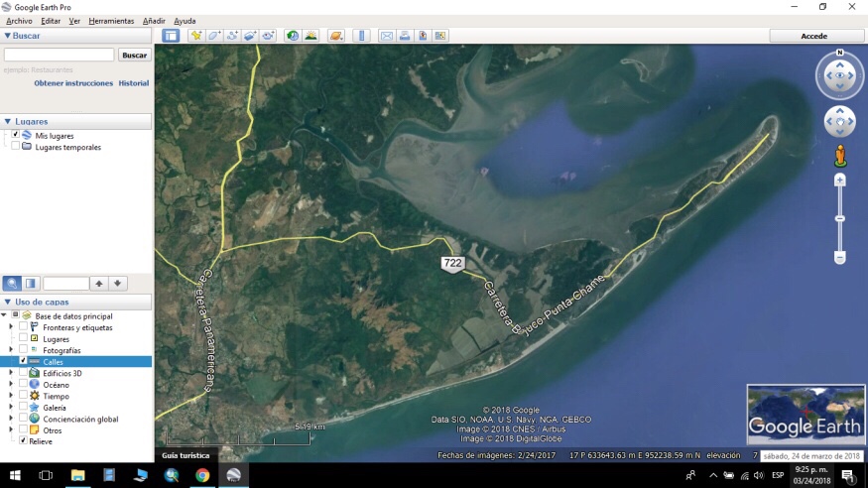Expand the Galería layer node
Screen dimensions: 868x488
pos(11,407)
